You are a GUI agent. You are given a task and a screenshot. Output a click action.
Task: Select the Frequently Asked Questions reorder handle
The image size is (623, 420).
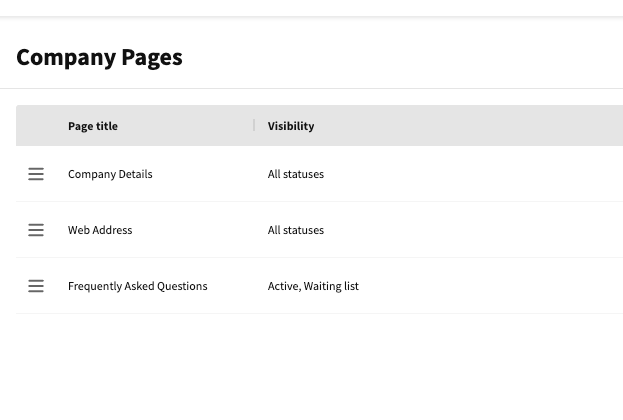click(36, 286)
